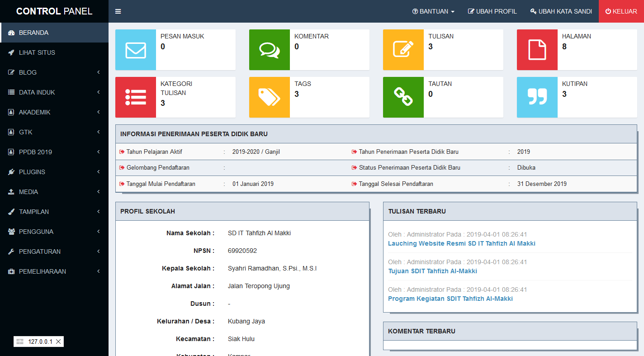Click the end date 31 Desember 2019

(x=542, y=184)
